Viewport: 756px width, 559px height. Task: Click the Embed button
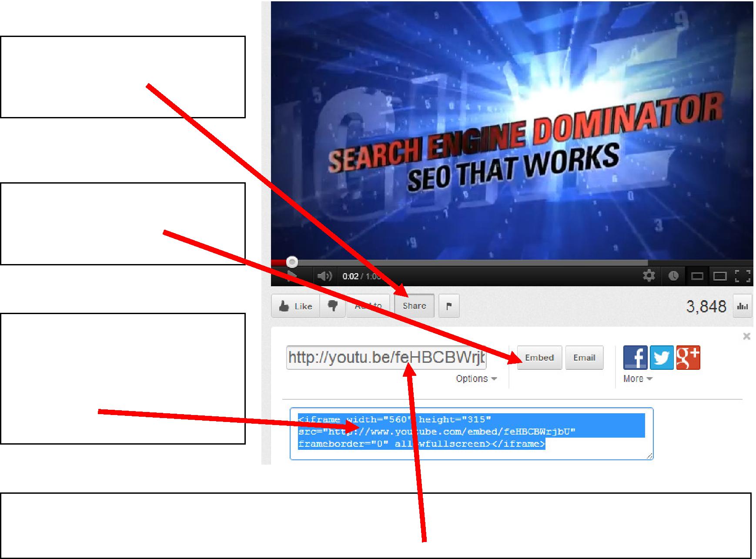[539, 358]
